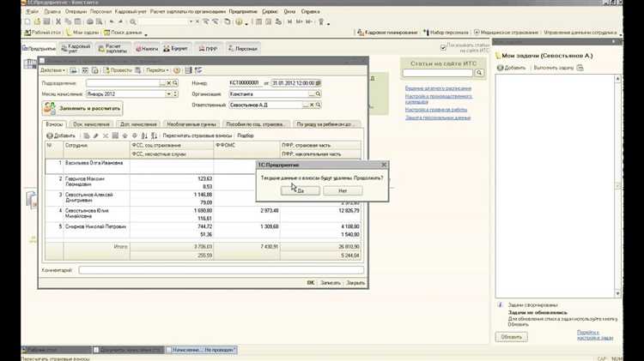Click the ИТС articles search input field
This screenshot has width=644, height=361.
pos(438,73)
